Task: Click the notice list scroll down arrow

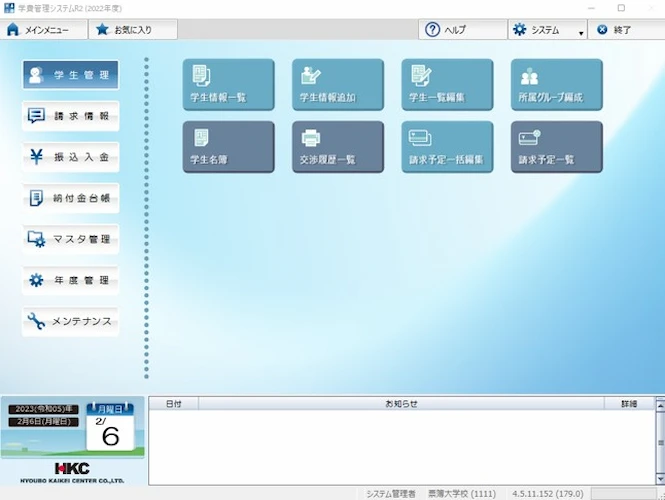Action: [x=660, y=479]
